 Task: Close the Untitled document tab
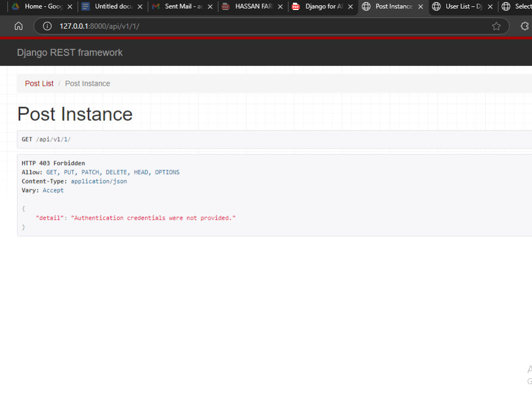click(140, 6)
